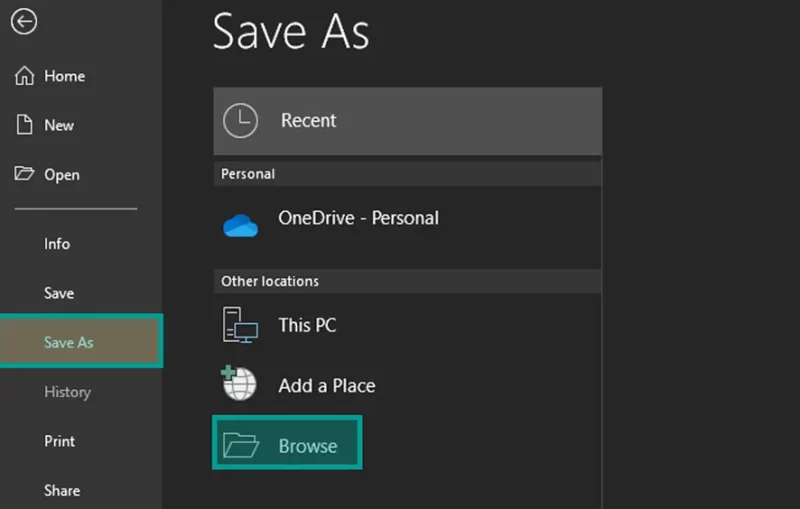Select the Save As sidebar item
Image resolution: width=800 pixels, height=509 pixels.
(x=82, y=342)
